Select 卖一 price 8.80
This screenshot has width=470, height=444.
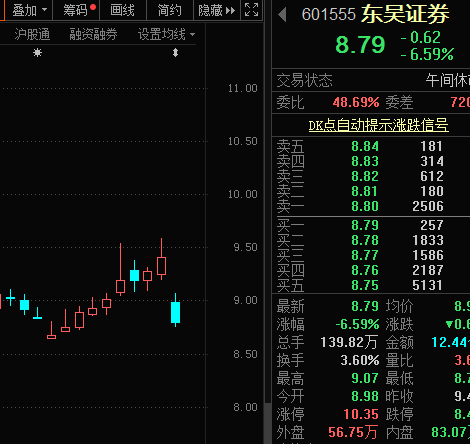(x=365, y=206)
